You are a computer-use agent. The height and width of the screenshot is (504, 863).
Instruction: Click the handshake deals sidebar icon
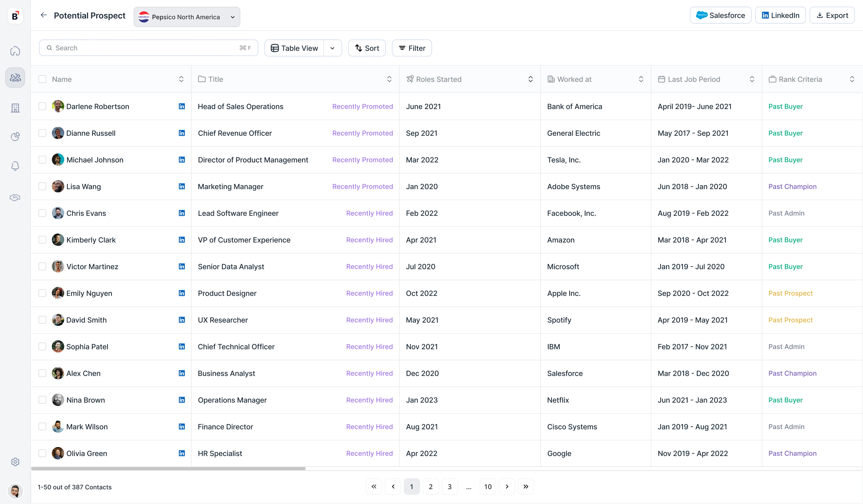point(15,197)
